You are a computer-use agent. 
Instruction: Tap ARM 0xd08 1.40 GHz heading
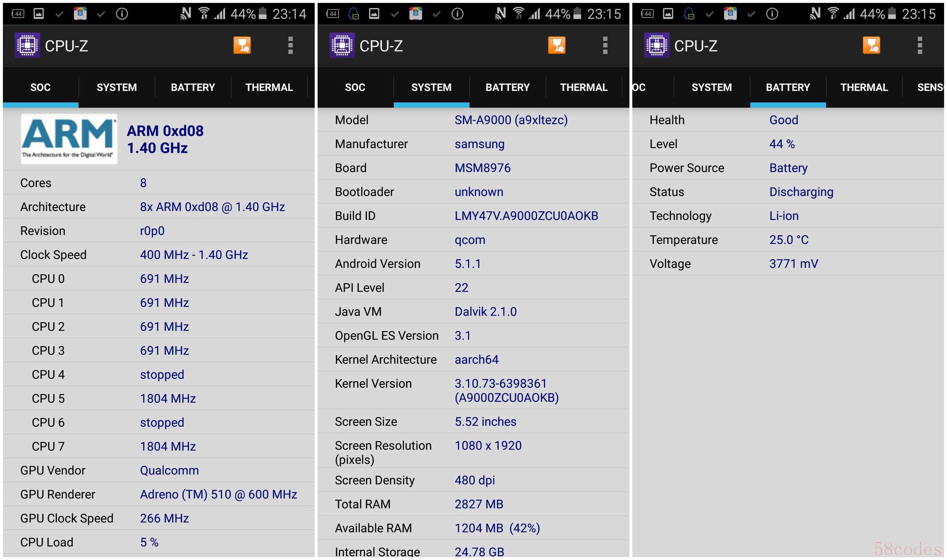165,139
